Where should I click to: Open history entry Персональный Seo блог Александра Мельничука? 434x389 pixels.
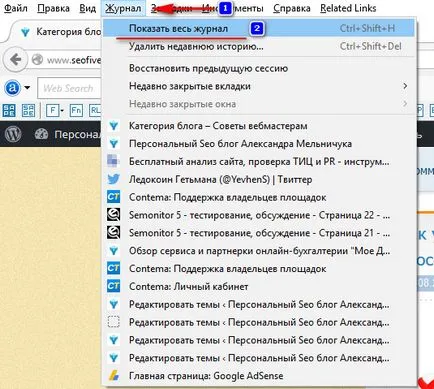pos(259,144)
